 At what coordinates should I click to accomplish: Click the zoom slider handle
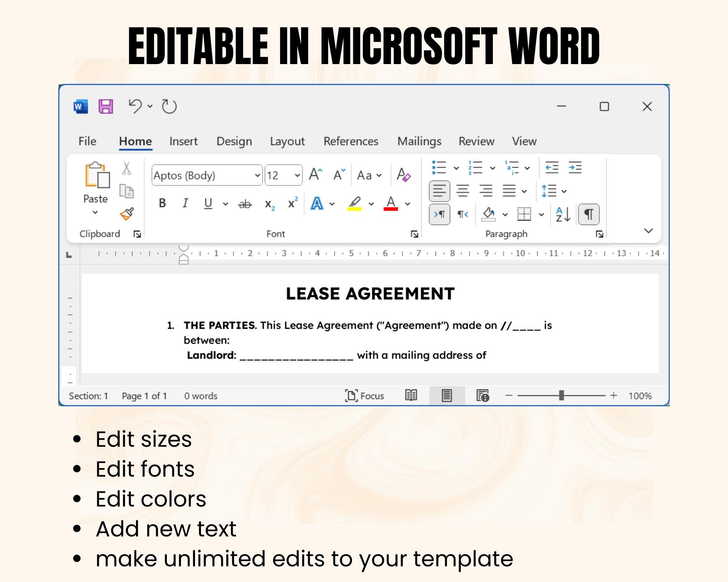click(x=561, y=395)
